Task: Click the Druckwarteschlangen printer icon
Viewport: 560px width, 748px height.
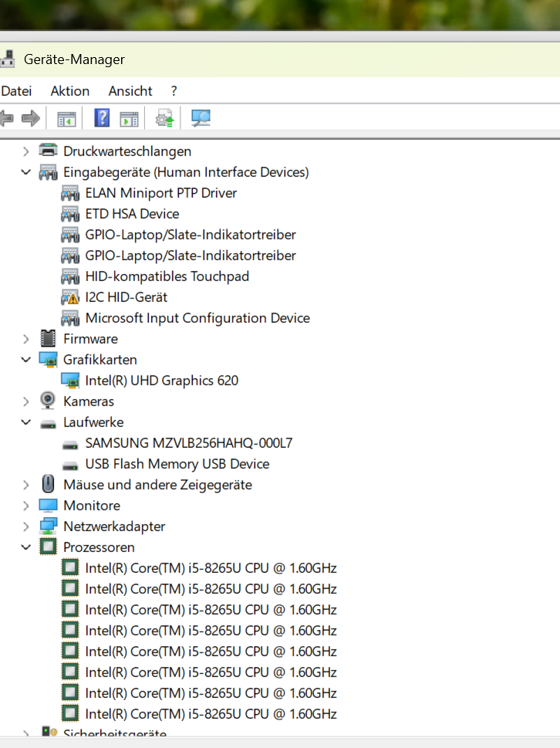Action: point(48,151)
